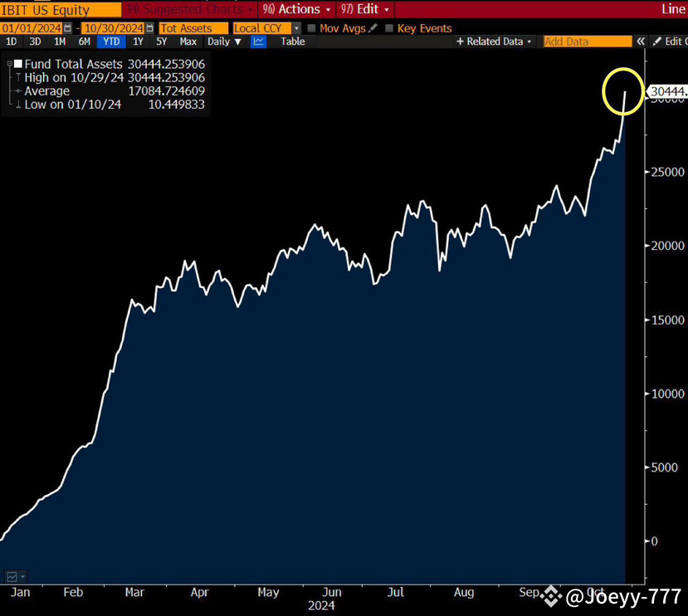
Task: Click the 25000 y-axis label
Action: coord(668,172)
